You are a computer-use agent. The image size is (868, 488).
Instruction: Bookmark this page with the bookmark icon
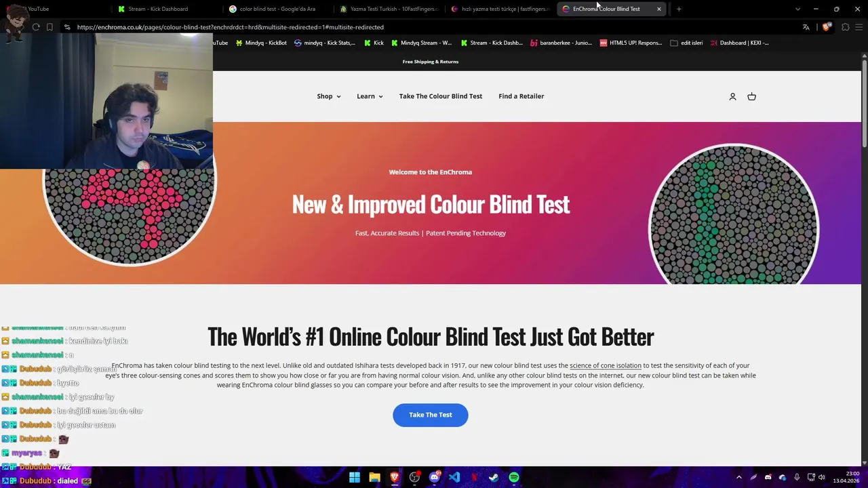[x=50, y=27]
